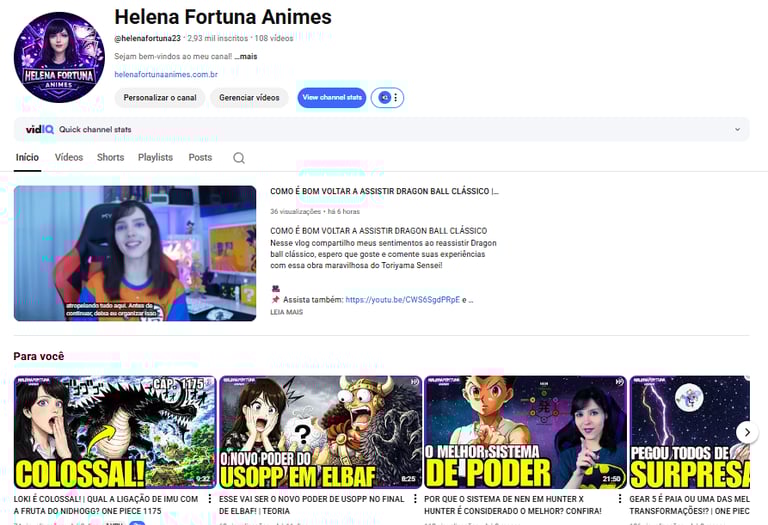The width and height of the screenshot is (768, 525).
Task: Open featured video title about Dragon Ball Clássico
Action: [384, 191]
